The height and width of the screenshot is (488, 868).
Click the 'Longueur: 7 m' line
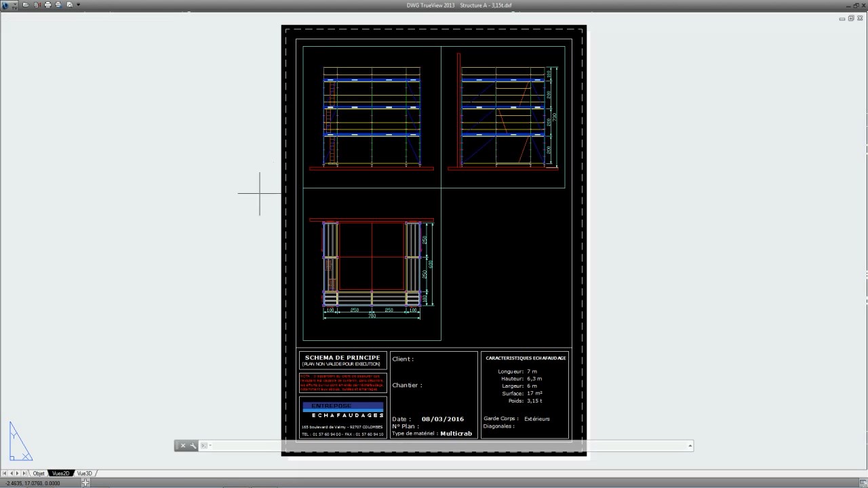(x=517, y=371)
